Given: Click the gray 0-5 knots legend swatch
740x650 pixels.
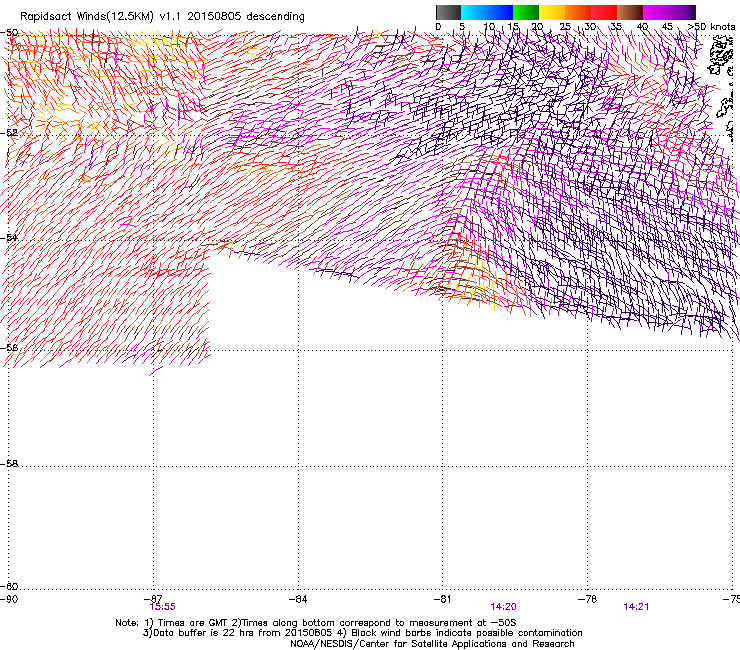Looking at the screenshot, I should [x=448, y=12].
